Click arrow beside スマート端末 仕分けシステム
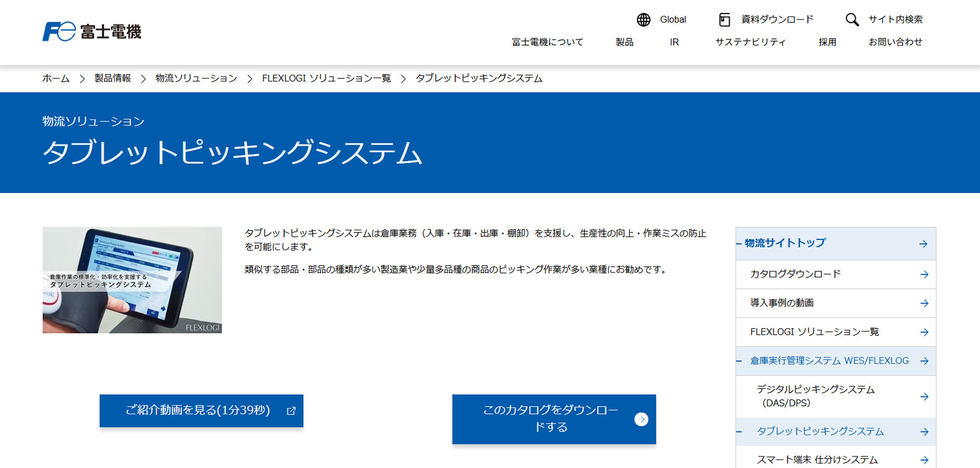The width and height of the screenshot is (980, 468). tap(924, 460)
